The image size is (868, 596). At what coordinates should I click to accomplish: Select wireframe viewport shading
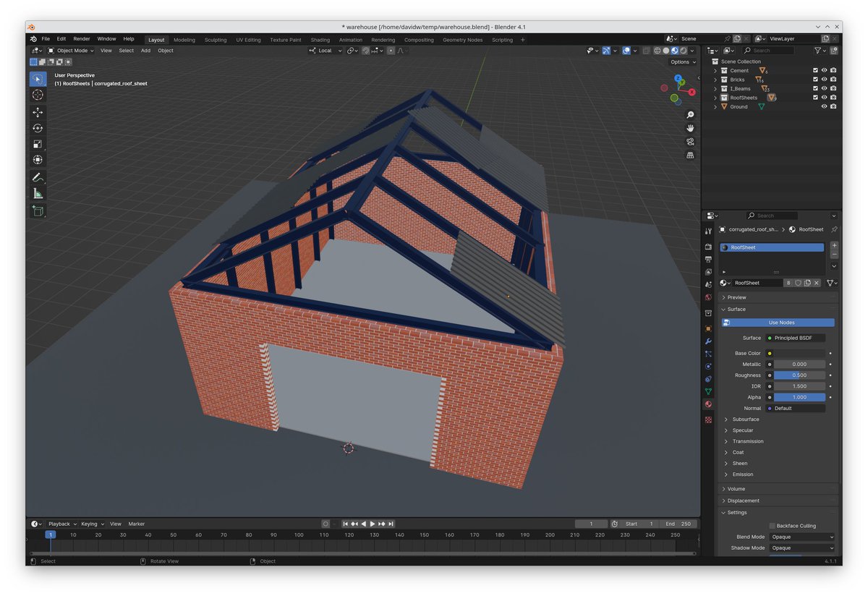658,51
